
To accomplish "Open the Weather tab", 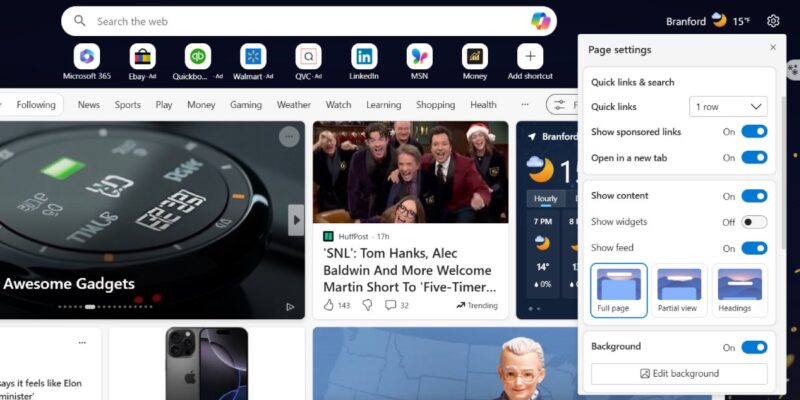I will tap(294, 105).
